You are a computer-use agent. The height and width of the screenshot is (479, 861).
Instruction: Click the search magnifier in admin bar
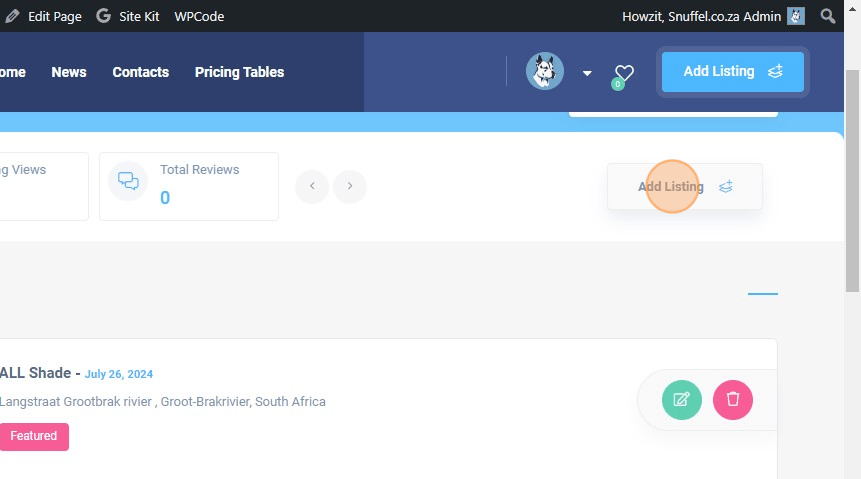[828, 16]
